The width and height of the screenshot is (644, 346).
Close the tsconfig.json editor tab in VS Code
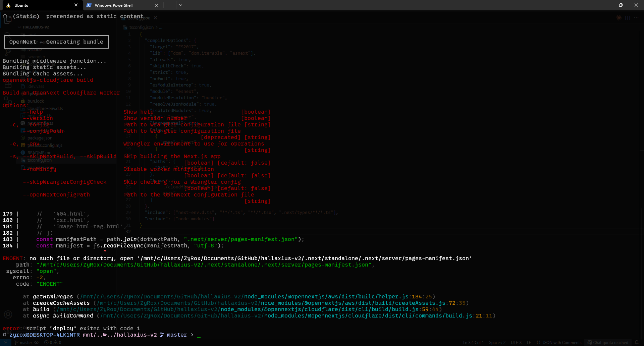click(155, 18)
